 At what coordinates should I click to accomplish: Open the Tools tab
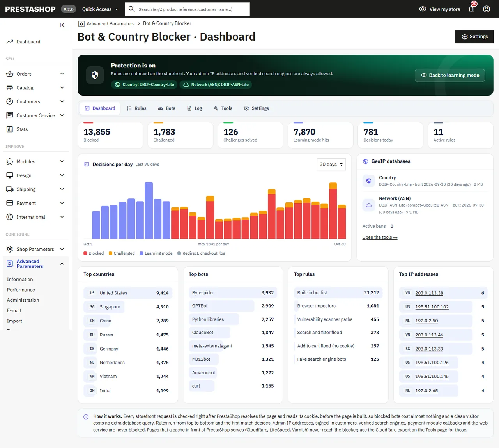223,108
